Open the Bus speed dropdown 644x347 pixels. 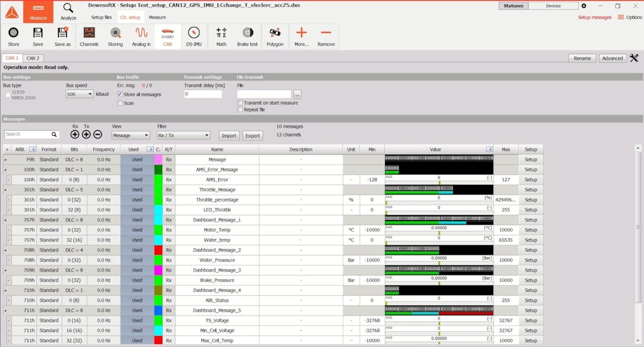pos(80,94)
